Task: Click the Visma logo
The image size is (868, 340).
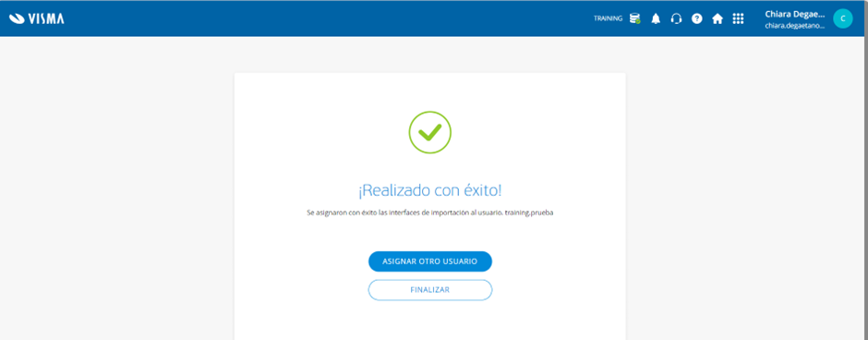Action: coord(37,18)
